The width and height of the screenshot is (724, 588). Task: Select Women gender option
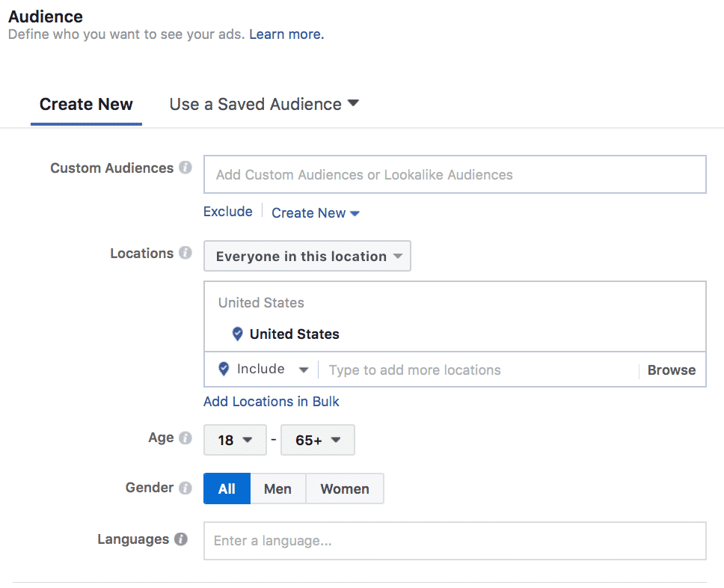coord(345,489)
